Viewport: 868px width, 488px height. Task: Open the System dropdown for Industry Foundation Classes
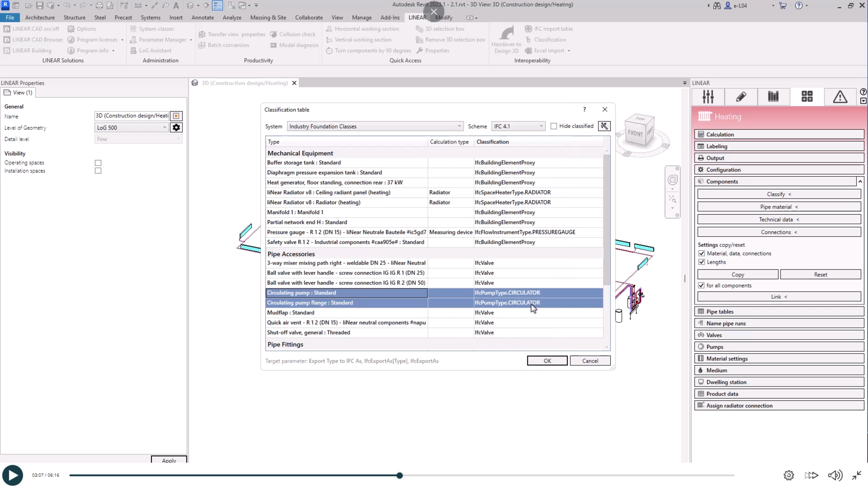tap(374, 126)
